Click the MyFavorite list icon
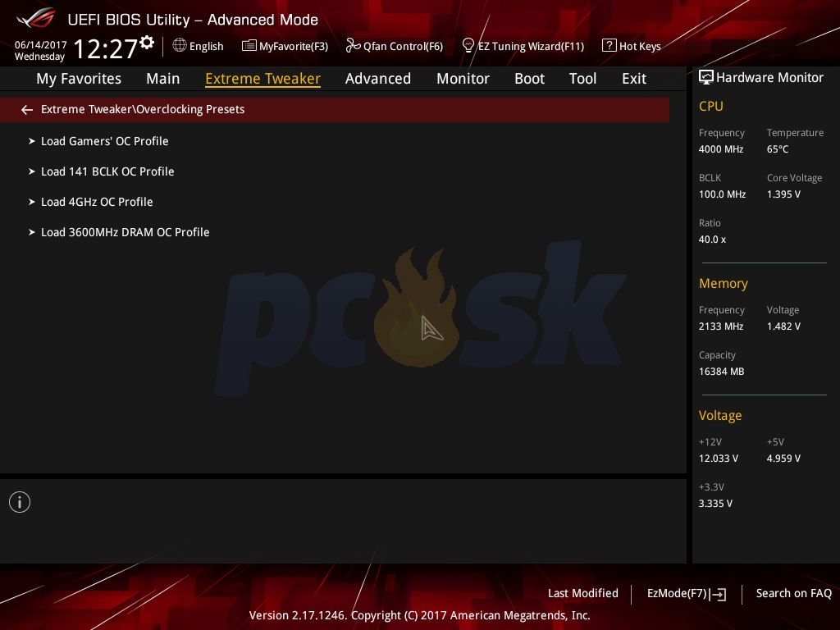The image size is (840, 630). pos(249,46)
